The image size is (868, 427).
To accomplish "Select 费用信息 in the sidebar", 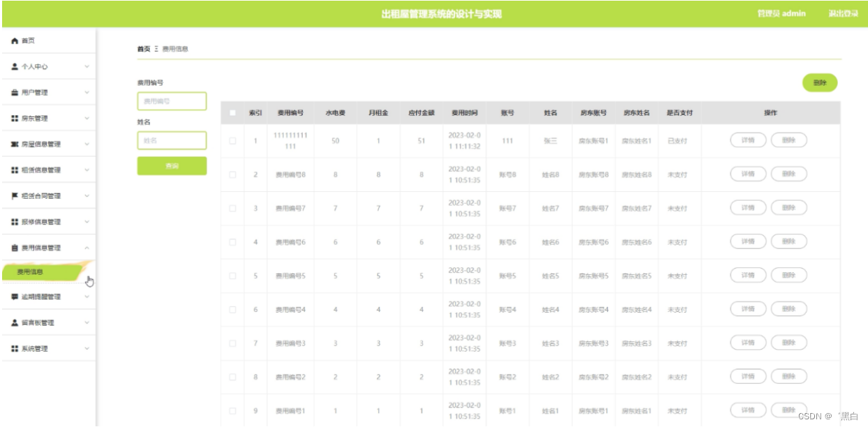I will (31, 271).
